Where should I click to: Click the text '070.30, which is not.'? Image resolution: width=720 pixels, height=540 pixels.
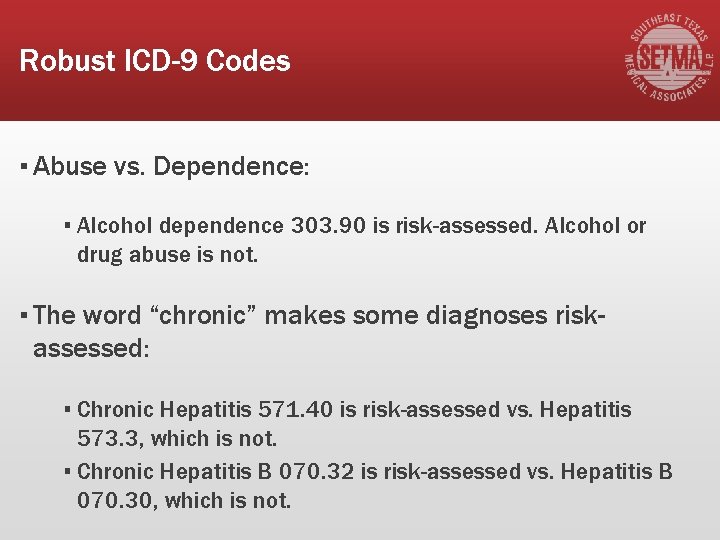(184, 500)
